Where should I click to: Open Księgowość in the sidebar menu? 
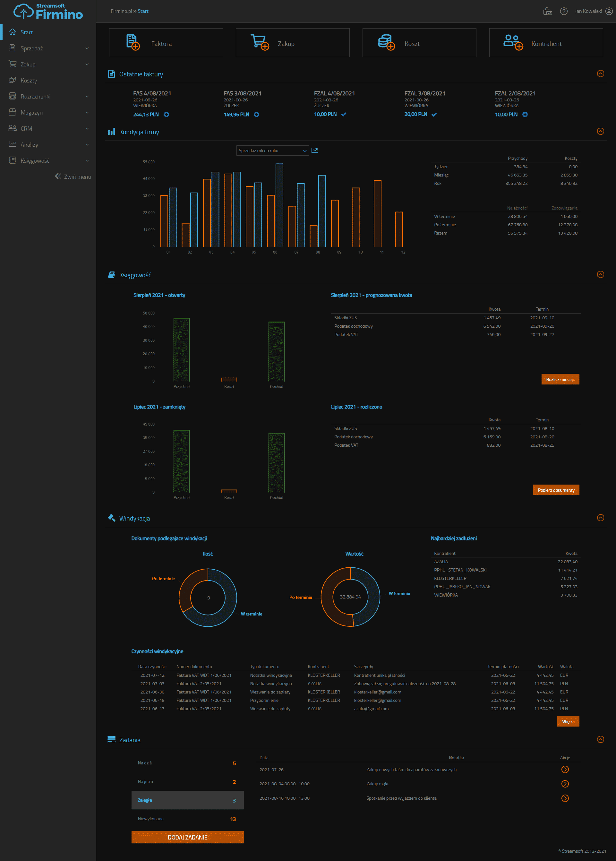point(48,160)
